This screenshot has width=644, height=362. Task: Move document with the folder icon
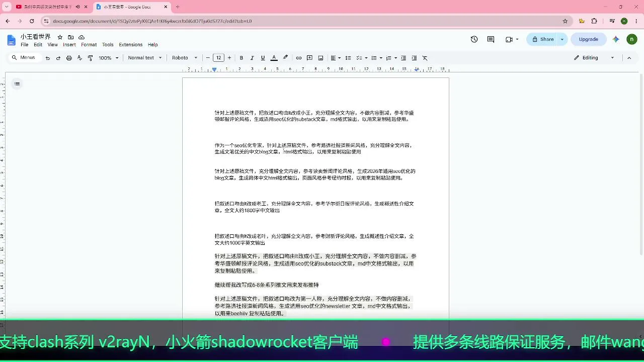[70, 37]
